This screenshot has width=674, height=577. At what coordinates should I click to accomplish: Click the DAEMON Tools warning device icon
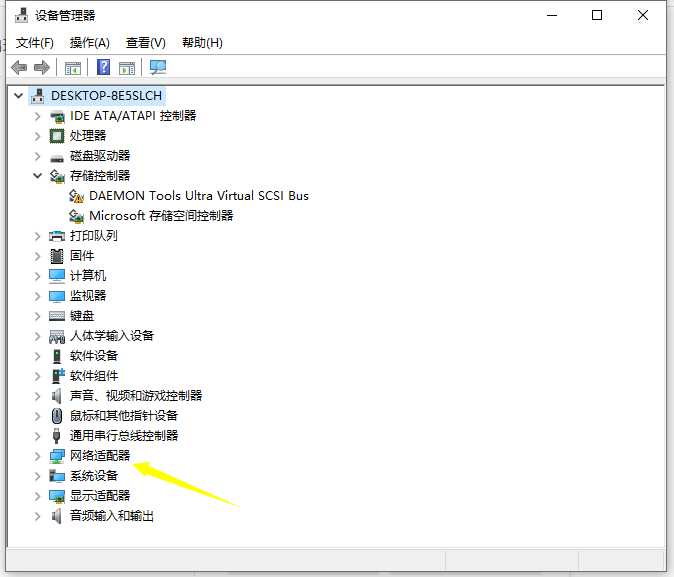pos(76,196)
